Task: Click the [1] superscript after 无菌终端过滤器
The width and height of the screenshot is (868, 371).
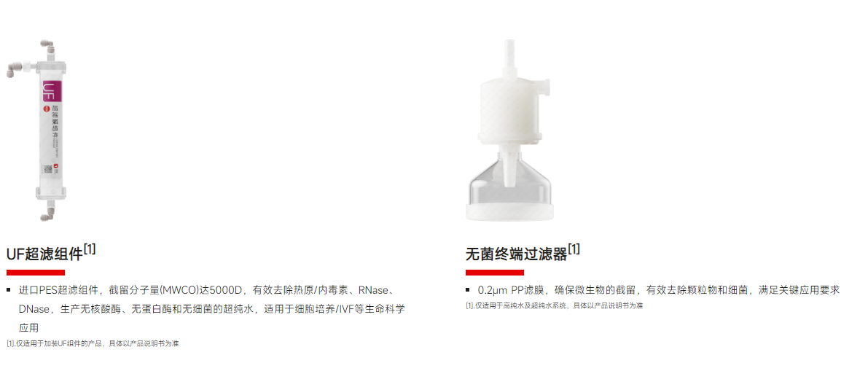Action: coord(574,250)
